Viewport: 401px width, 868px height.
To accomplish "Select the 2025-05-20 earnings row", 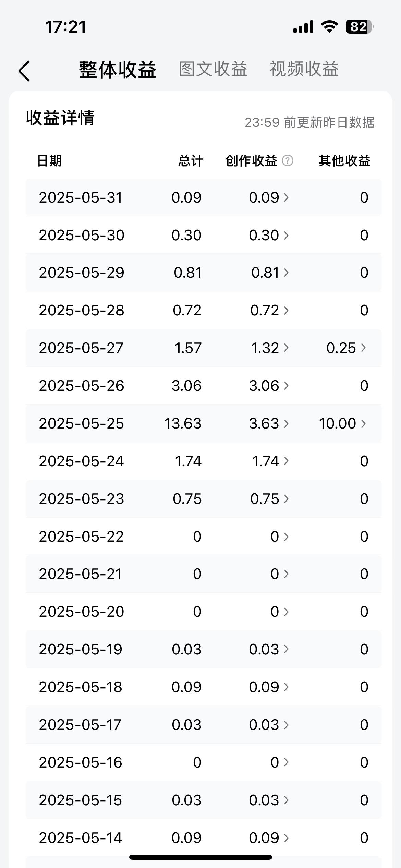I will (204, 612).
